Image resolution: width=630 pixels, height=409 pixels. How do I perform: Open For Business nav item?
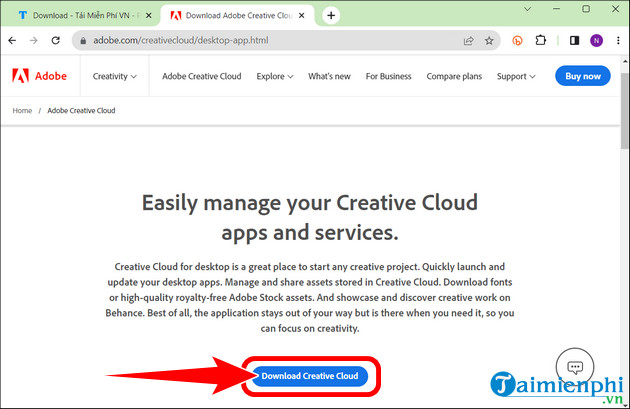tap(389, 76)
